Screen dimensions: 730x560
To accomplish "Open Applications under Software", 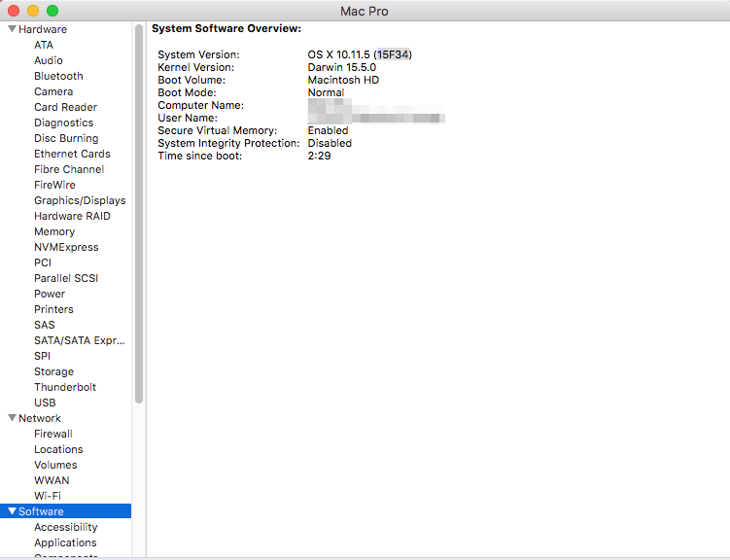I will (66, 542).
